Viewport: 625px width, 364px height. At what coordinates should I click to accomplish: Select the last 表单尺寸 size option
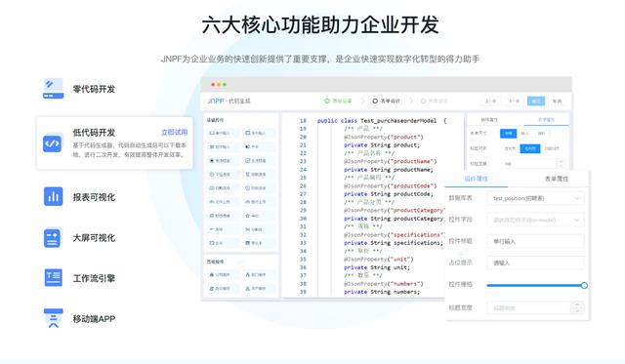pos(541,134)
